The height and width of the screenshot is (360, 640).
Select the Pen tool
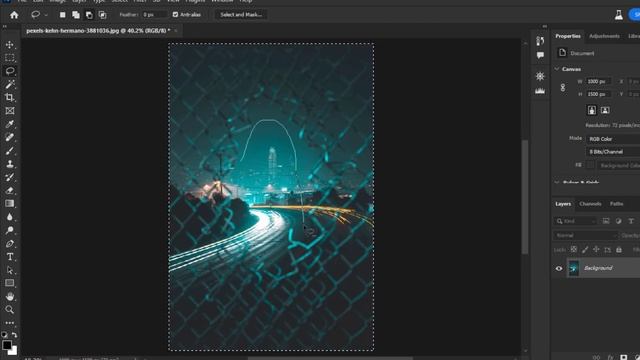click(x=10, y=244)
